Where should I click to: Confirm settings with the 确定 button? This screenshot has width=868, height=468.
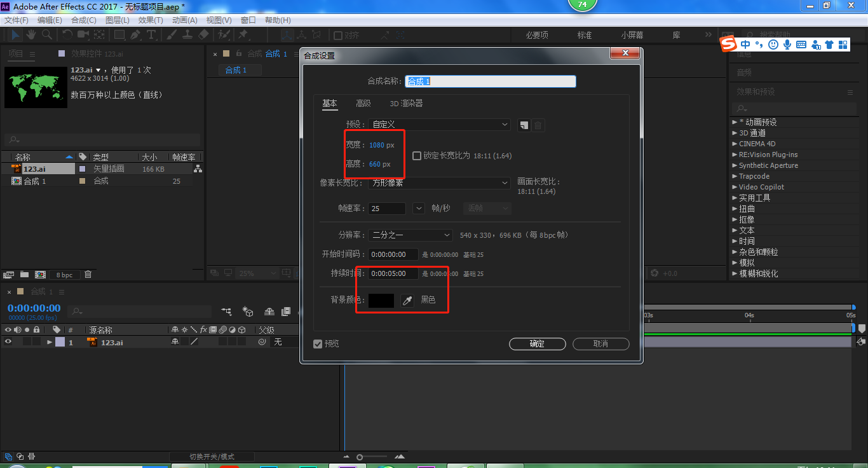[537, 344]
